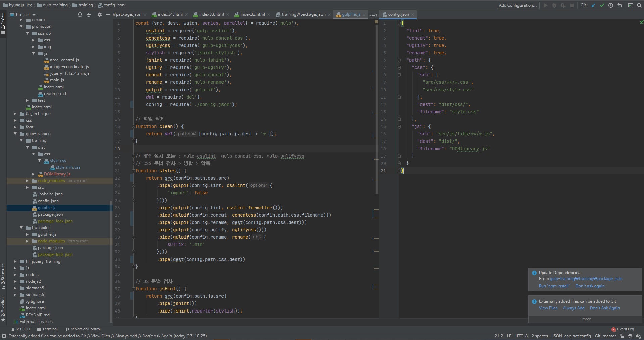
Task: Collapse the gulp-training folder
Action: tap(15, 134)
